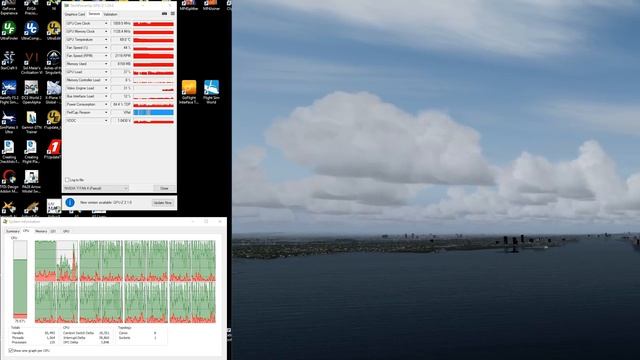Open the UltraCompare desktop shortcut
The width and height of the screenshot is (640, 360).
click(31, 31)
